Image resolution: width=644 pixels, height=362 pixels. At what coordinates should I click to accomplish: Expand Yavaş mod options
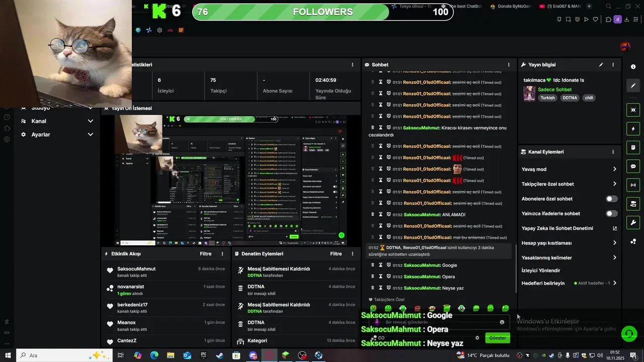569,169
